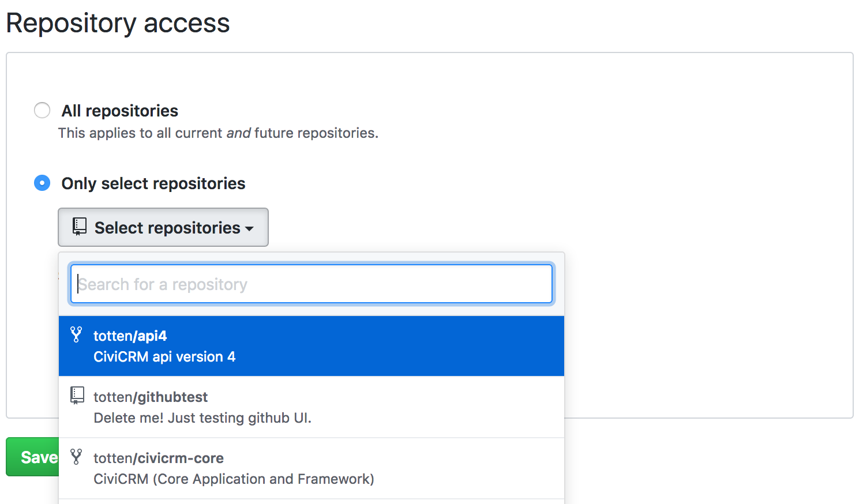863x504 pixels.
Task: Select the Only select repositories radio button
Action: tap(42, 183)
